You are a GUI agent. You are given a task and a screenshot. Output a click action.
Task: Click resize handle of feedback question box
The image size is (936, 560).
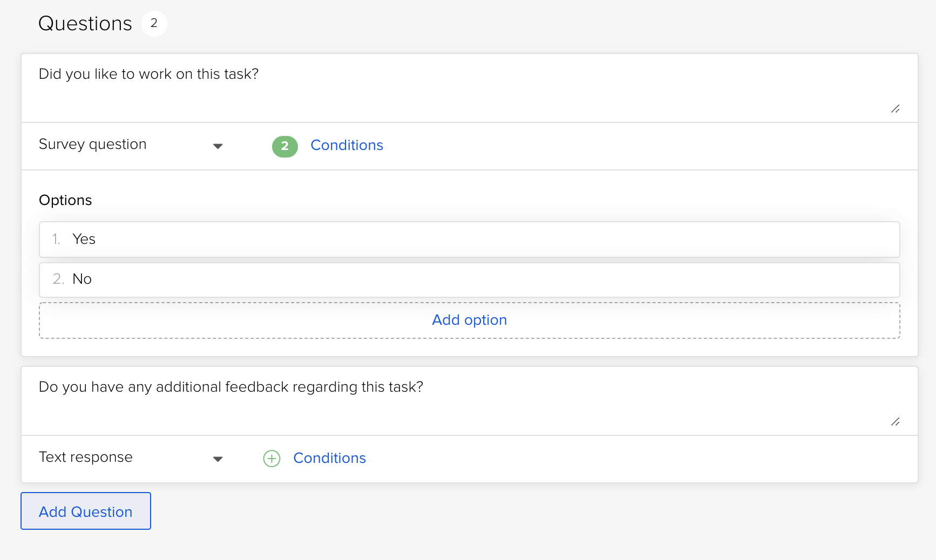pos(895,422)
